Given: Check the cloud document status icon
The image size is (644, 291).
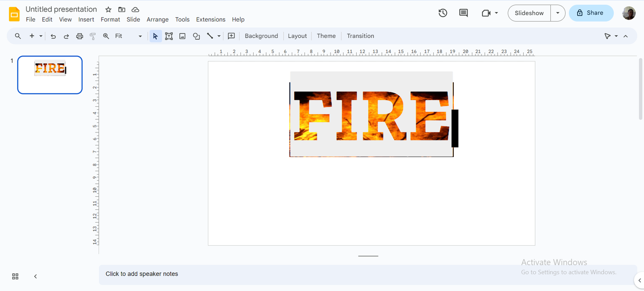Looking at the screenshot, I should [x=135, y=10].
